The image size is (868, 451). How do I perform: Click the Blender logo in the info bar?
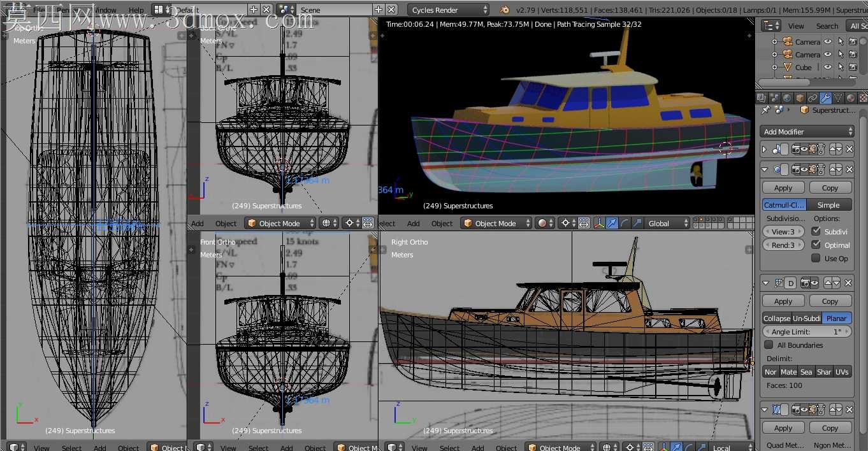point(505,10)
